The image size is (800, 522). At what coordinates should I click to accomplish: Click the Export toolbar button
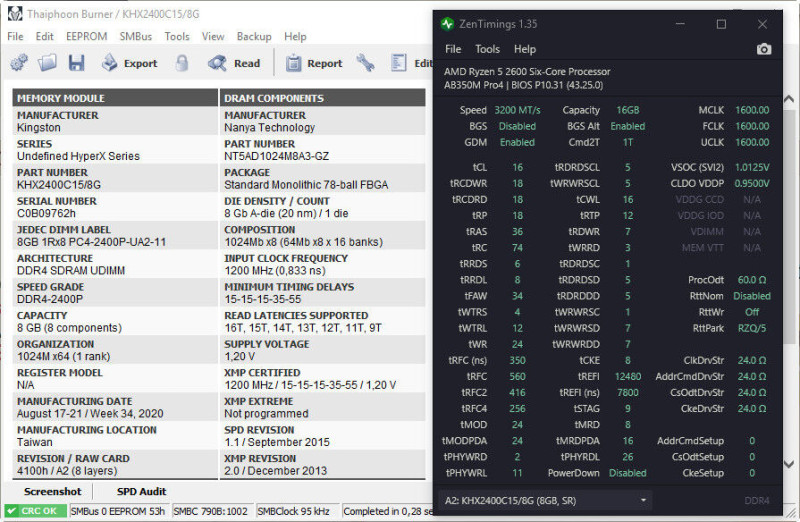click(129, 63)
